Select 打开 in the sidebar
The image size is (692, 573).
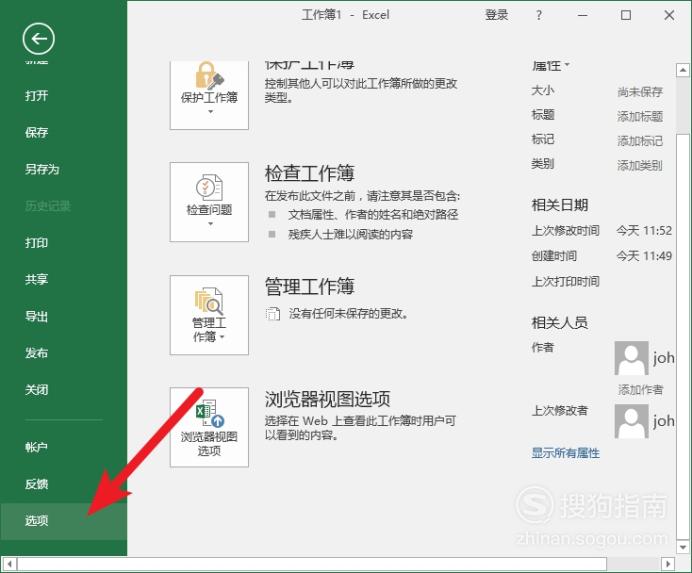point(37,95)
